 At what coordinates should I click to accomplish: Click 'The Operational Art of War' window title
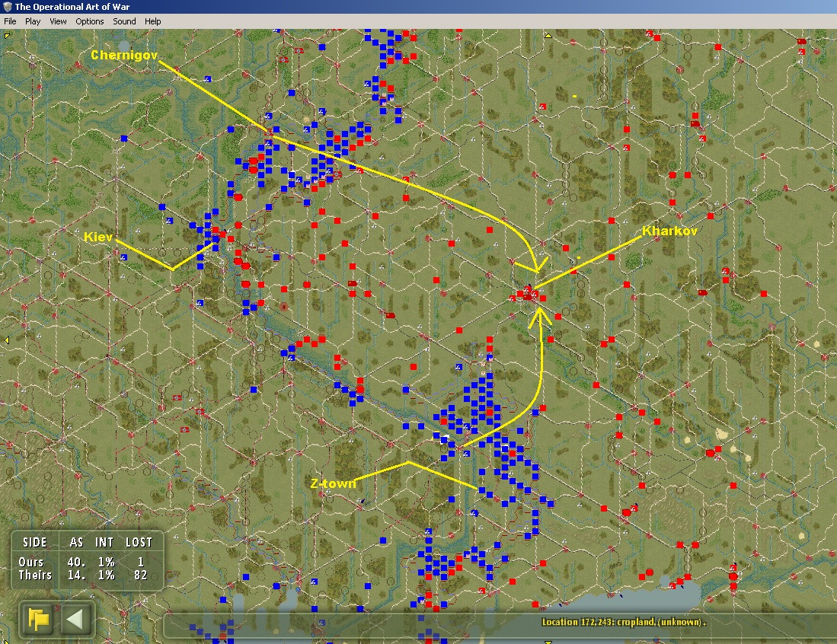point(72,7)
